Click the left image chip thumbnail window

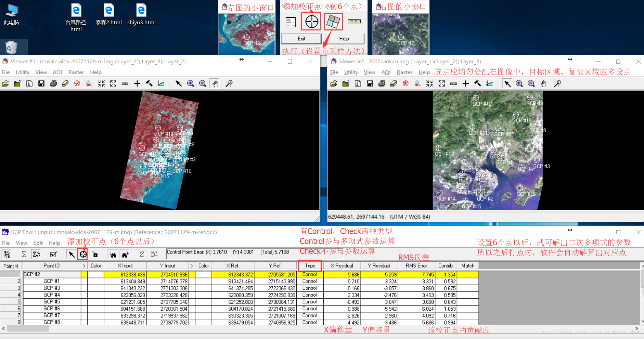pos(247,34)
